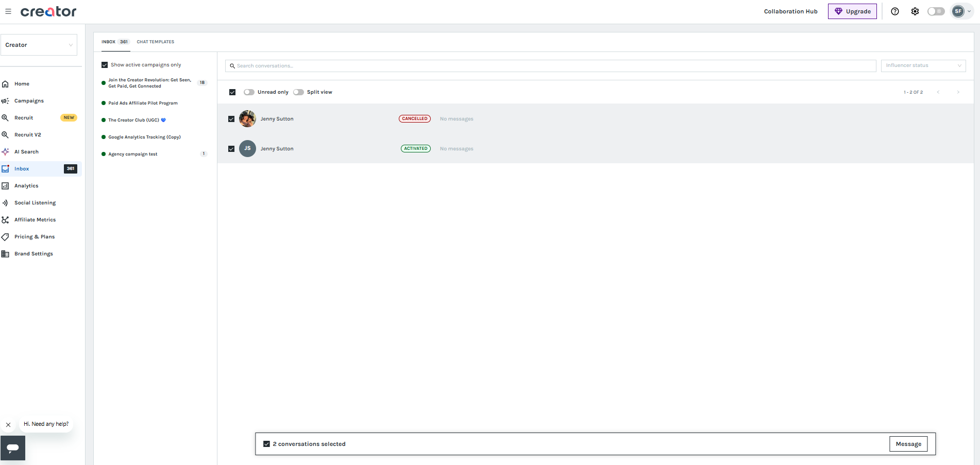Click the JS initials avatar

(247, 149)
